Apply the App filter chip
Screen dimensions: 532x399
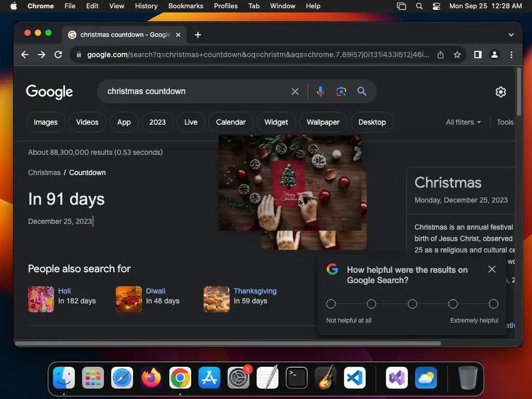point(124,122)
